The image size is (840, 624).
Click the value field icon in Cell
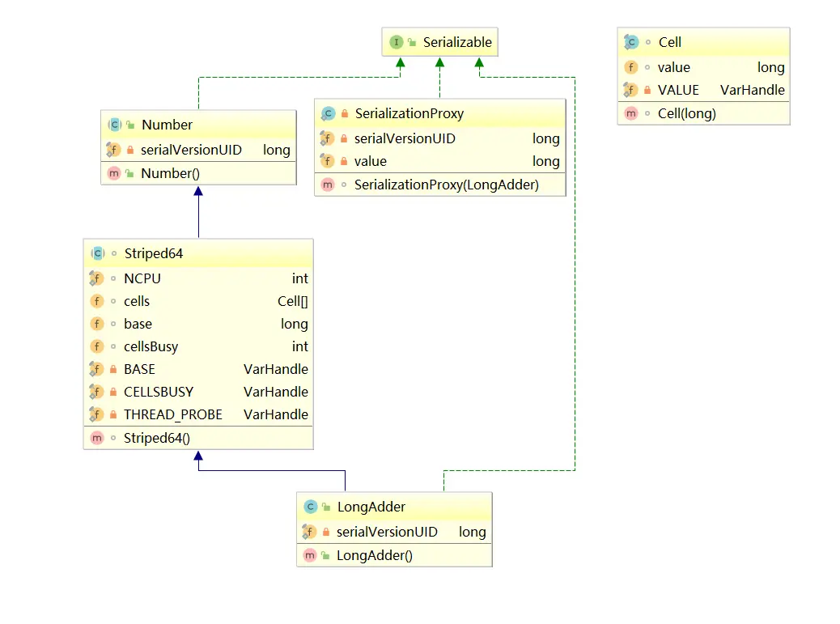pyautogui.click(x=631, y=67)
